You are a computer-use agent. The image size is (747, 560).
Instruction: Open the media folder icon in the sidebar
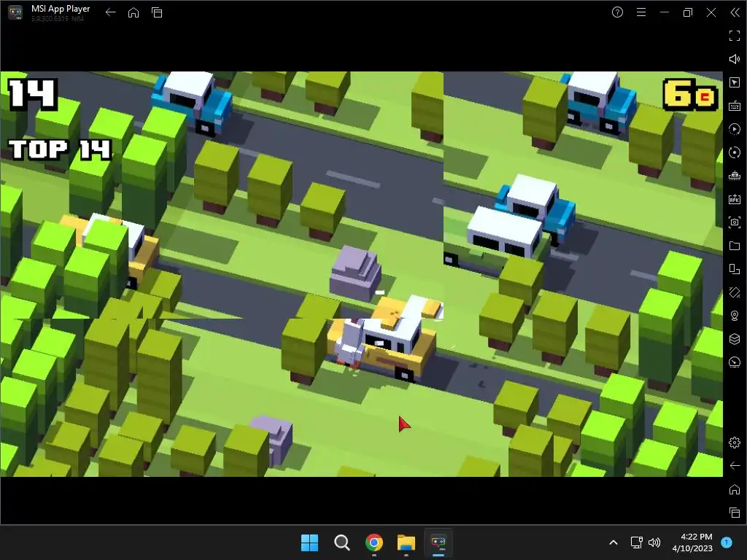(734, 246)
